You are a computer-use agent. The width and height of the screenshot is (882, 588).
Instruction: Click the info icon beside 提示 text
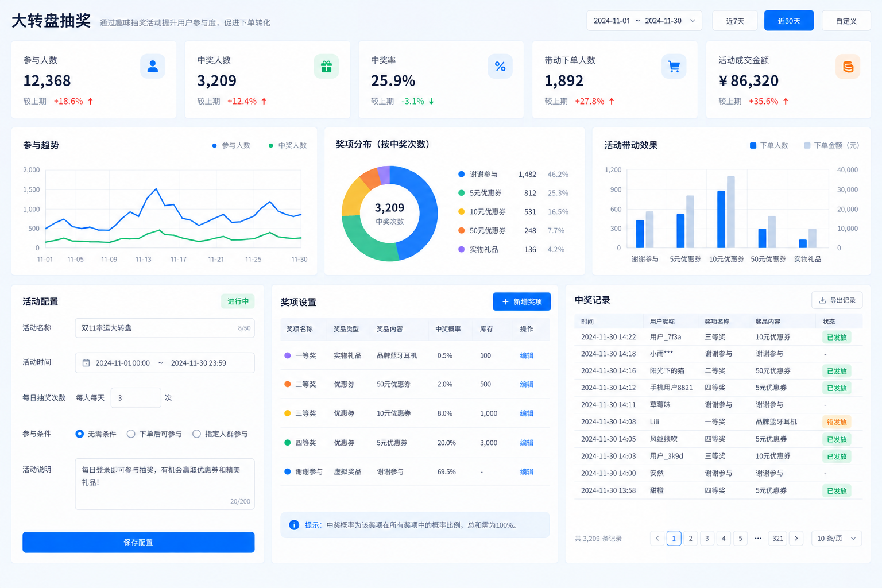tap(294, 525)
